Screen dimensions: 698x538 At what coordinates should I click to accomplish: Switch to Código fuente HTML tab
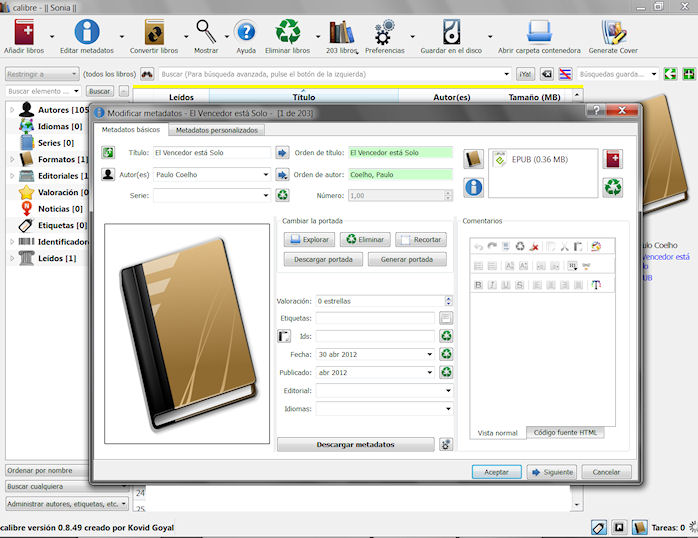[x=565, y=432]
